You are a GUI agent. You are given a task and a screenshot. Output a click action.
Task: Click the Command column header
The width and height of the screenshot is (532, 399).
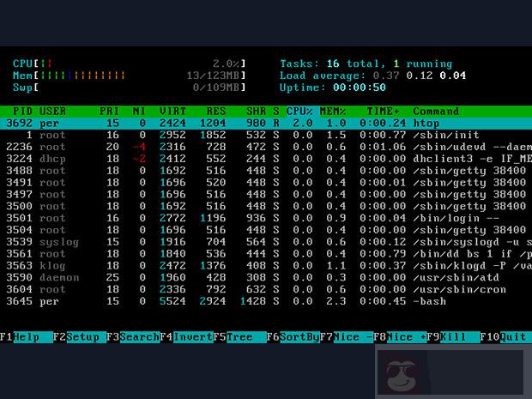(x=436, y=112)
